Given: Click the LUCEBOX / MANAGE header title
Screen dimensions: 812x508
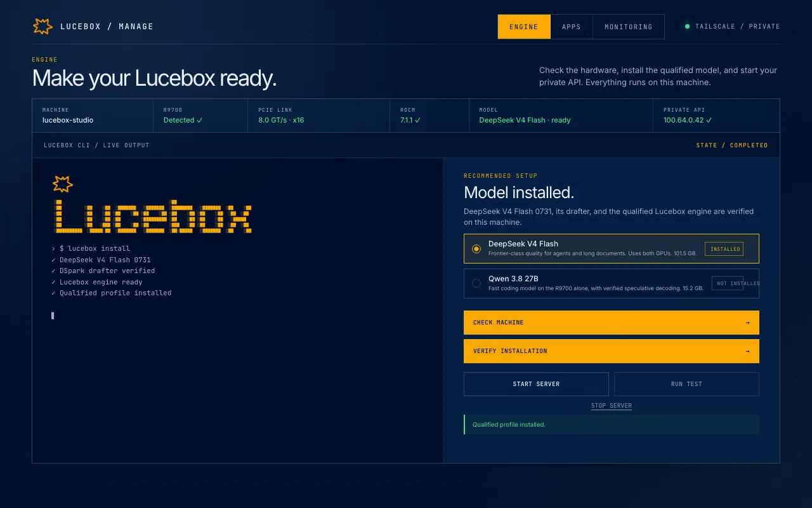Looking at the screenshot, I should [x=107, y=27].
